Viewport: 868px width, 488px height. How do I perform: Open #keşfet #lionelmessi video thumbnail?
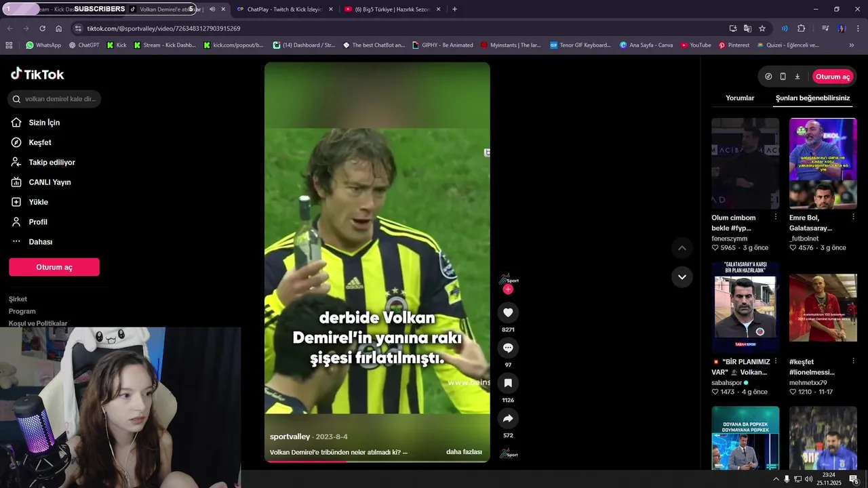[823, 308]
